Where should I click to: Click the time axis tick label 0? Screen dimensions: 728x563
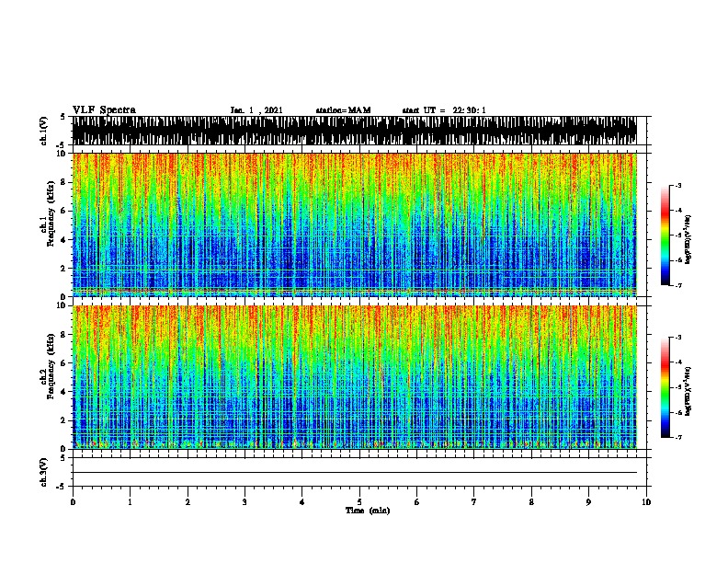pos(73,502)
